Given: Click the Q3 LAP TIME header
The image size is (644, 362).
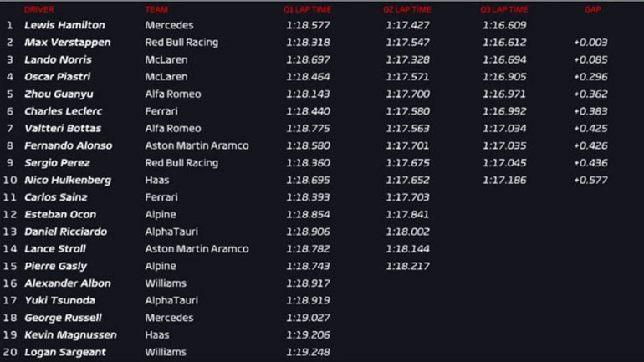Looking at the screenshot, I should pos(503,9).
